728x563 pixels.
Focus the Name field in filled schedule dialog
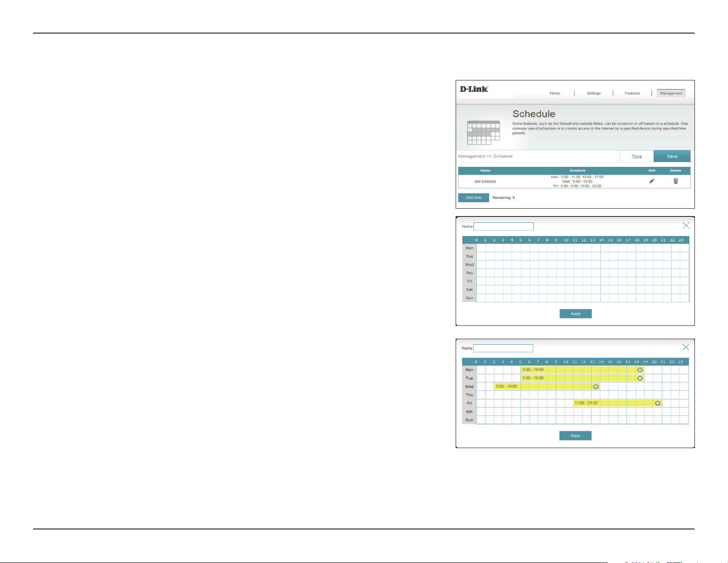pyautogui.click(x=503, y=348)
